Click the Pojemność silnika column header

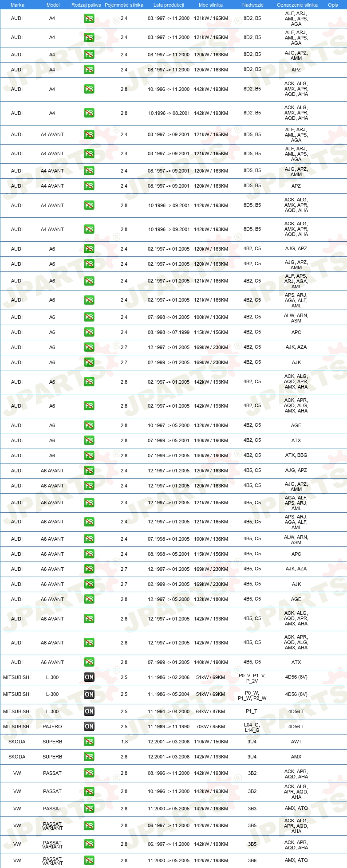click(x=124, y=5)
